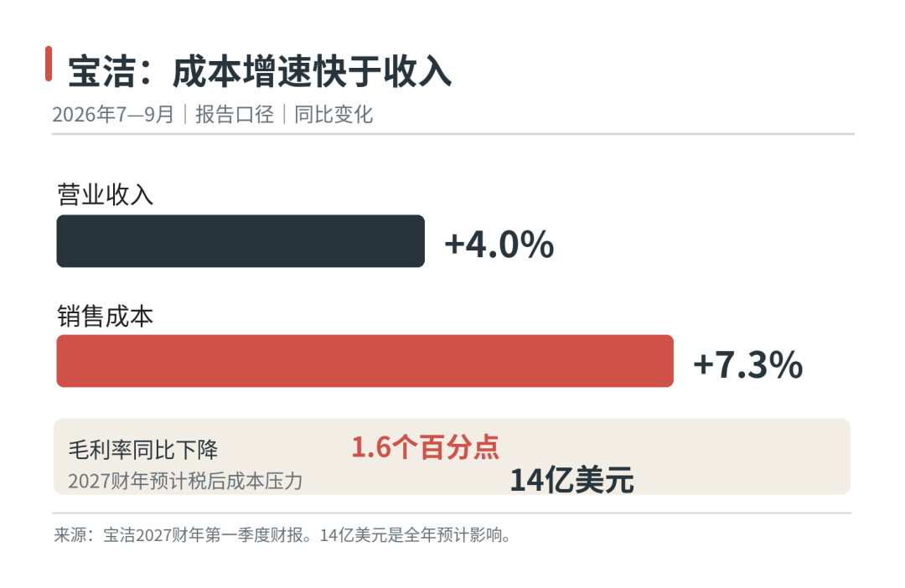
Task: Select the red 销售成本 bar
Action: coord(365,361)
